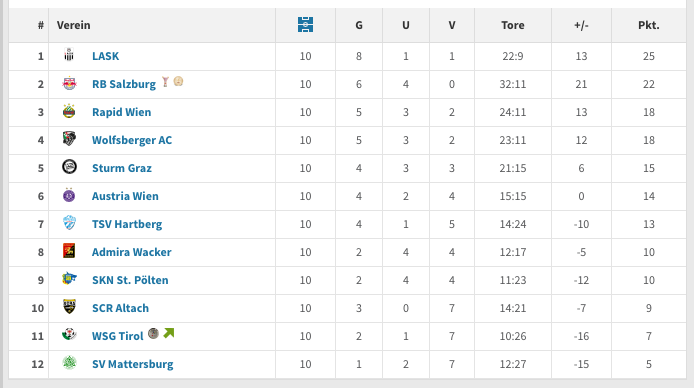
Task: Click the Austria Wien purple crest
Action: tap(69, 195)
